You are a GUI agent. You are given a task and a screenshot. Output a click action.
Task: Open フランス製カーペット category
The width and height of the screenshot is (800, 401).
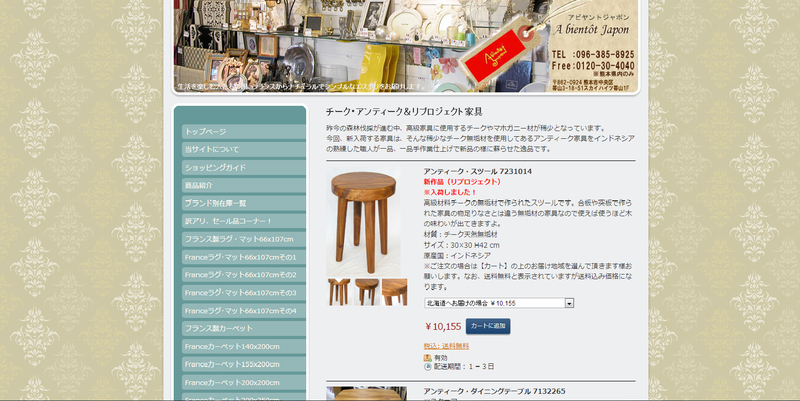pyautogui.click(x=244, y=329)
